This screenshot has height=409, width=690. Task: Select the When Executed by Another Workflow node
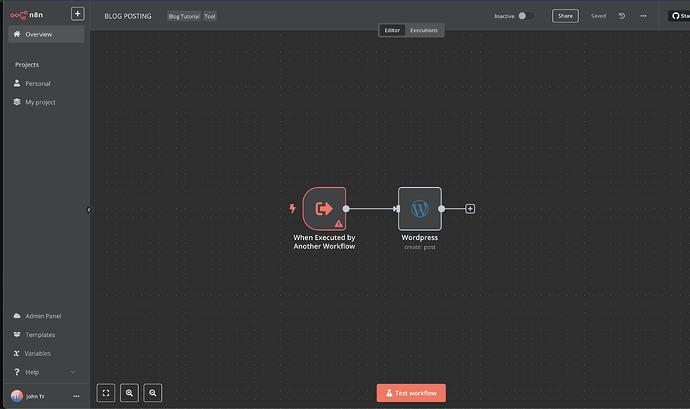(324, 209)
